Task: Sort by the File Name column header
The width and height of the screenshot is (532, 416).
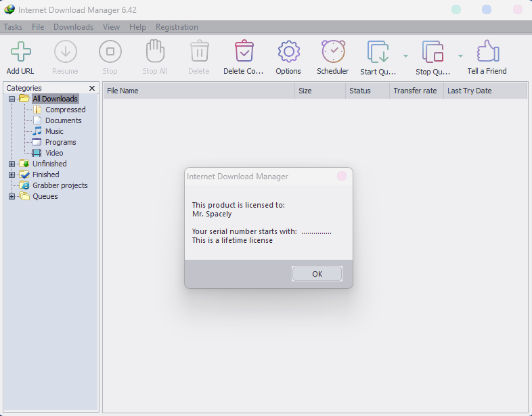Action: point(199,91)
